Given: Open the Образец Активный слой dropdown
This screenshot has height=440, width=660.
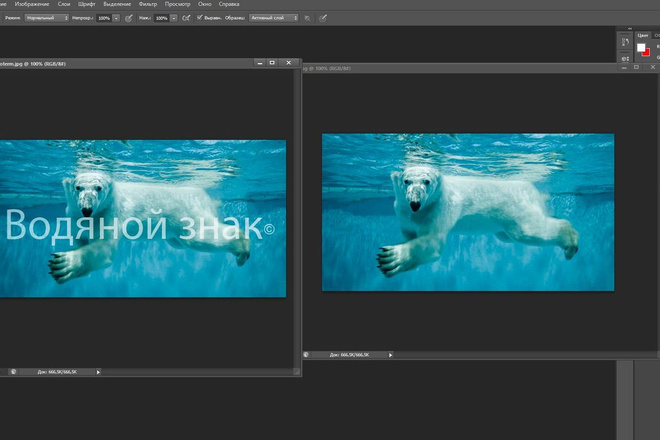Looking at the screenshot, I should tap(274, 18).
